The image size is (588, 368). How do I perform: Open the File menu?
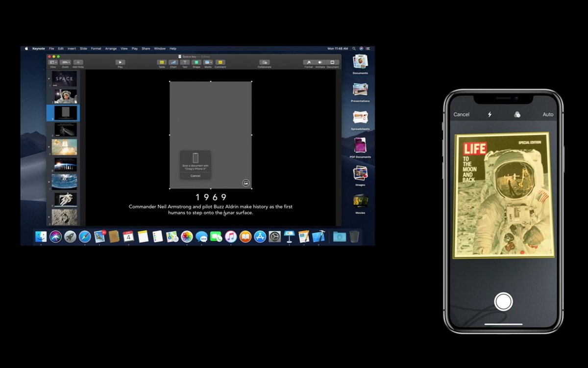(51, 49)
